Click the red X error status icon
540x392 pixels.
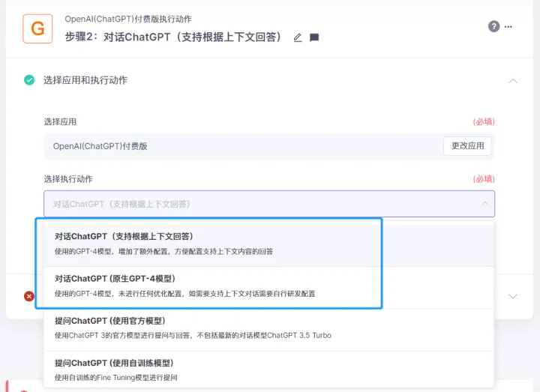point(29,296)
